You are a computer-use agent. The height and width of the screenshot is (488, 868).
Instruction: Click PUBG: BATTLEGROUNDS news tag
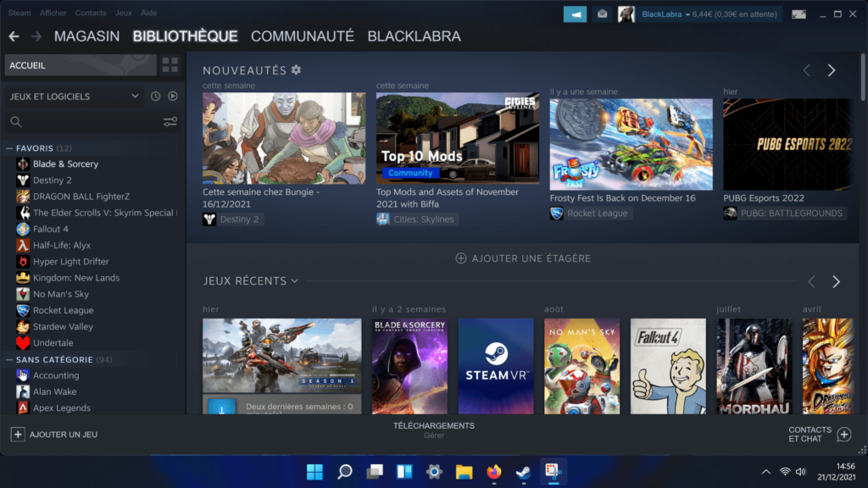tap(785, 213)
